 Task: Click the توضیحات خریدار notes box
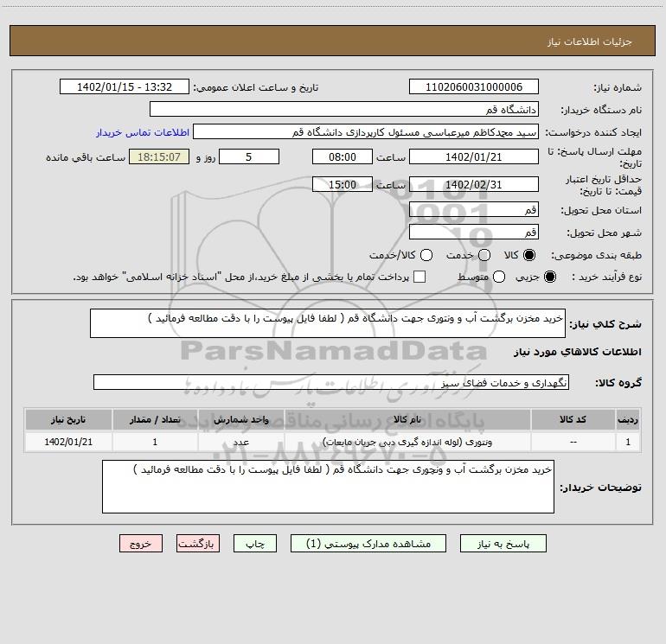pyautogui.click(x=328, y=487)
